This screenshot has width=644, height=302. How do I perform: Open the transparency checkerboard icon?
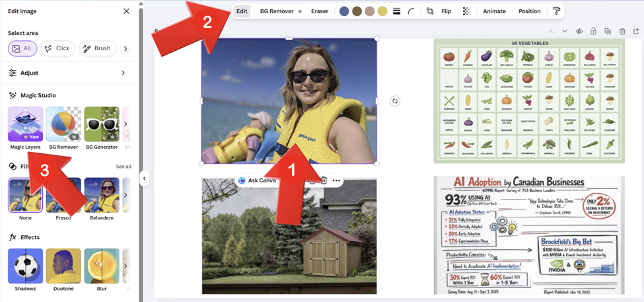(467, 11)
